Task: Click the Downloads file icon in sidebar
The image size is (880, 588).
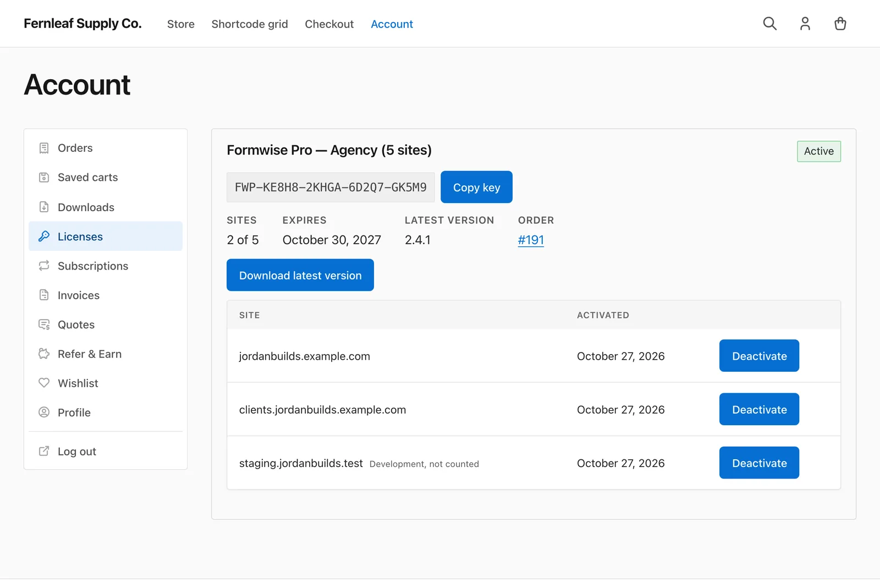Action: [44, 207]
